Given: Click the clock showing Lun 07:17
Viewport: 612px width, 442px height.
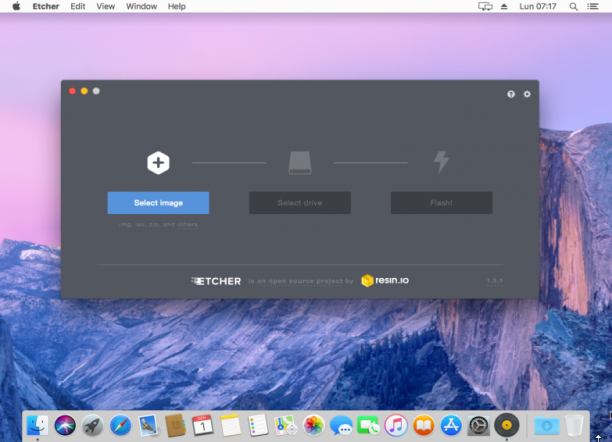Looking at the screenshot, I should point(537,6).
